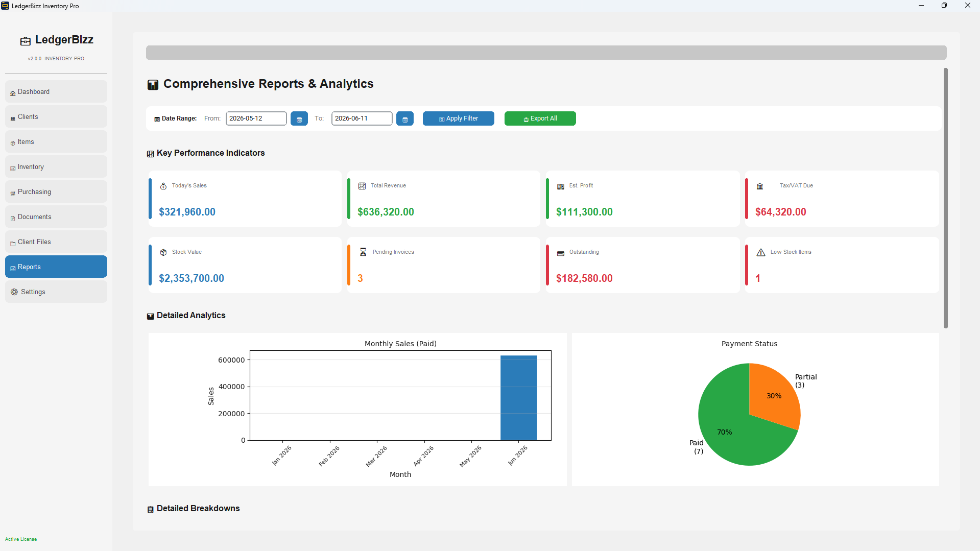
Task: Click the Partial (3) pie label
Action: click(x=806, y=381)
